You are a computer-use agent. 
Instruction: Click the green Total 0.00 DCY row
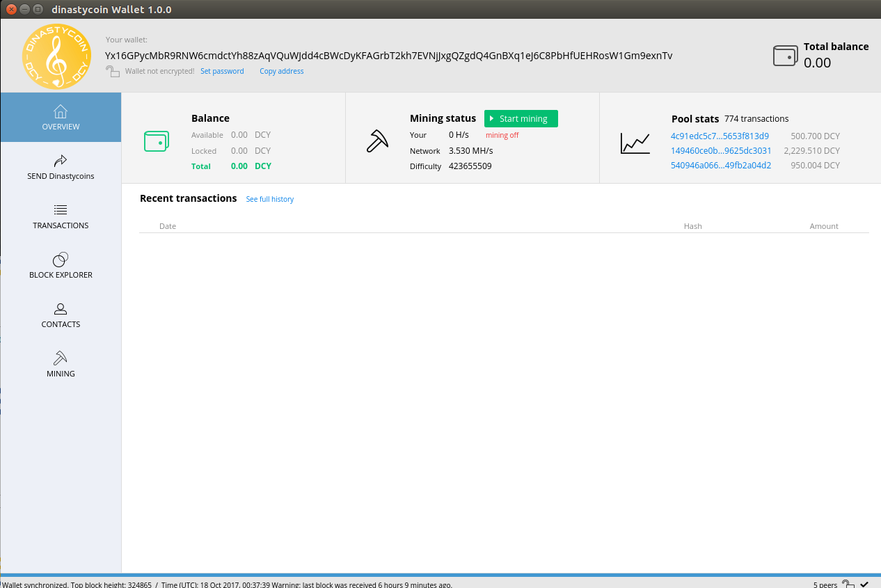click(x=231, y=166)
